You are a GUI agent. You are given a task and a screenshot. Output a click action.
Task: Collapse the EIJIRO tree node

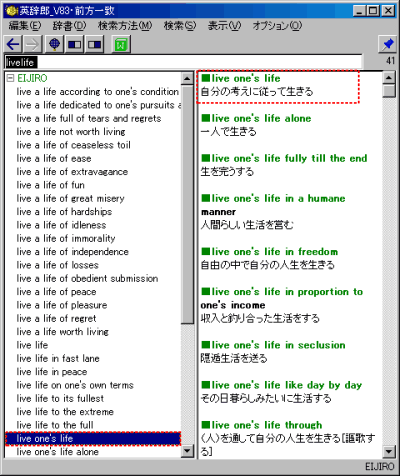coord(10,78)
